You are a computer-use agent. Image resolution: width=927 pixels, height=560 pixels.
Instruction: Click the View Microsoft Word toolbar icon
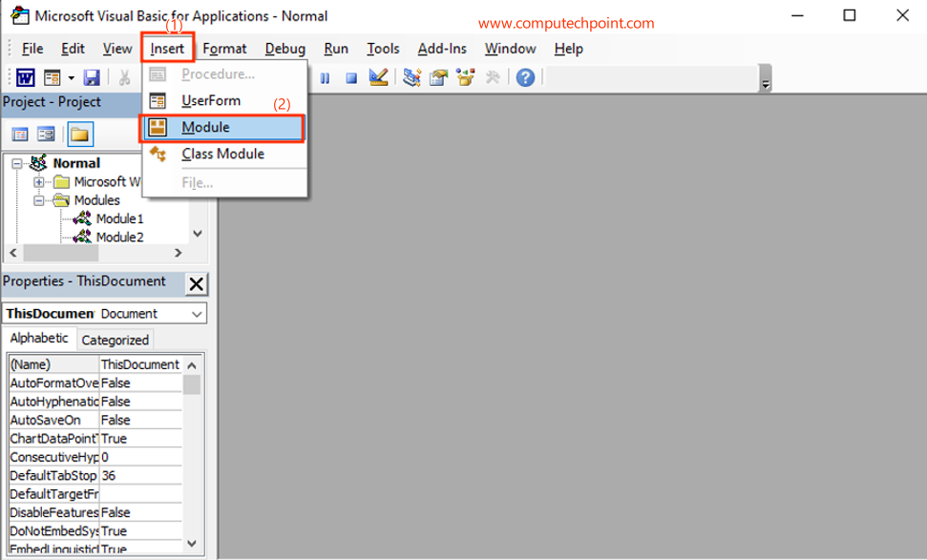pos(26,77)
